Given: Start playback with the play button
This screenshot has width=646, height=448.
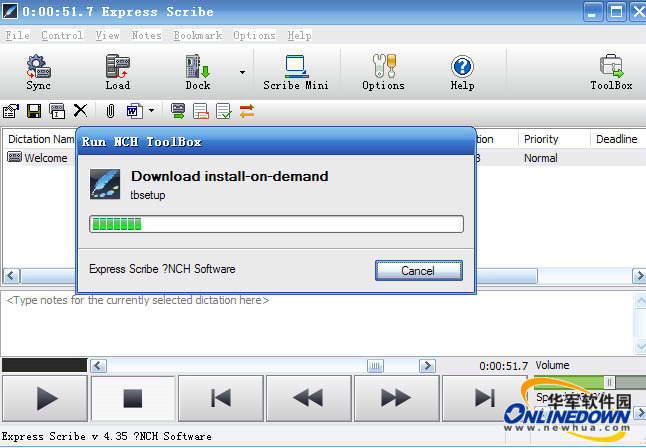Looking at the screenshot, I should click(45, 398).
